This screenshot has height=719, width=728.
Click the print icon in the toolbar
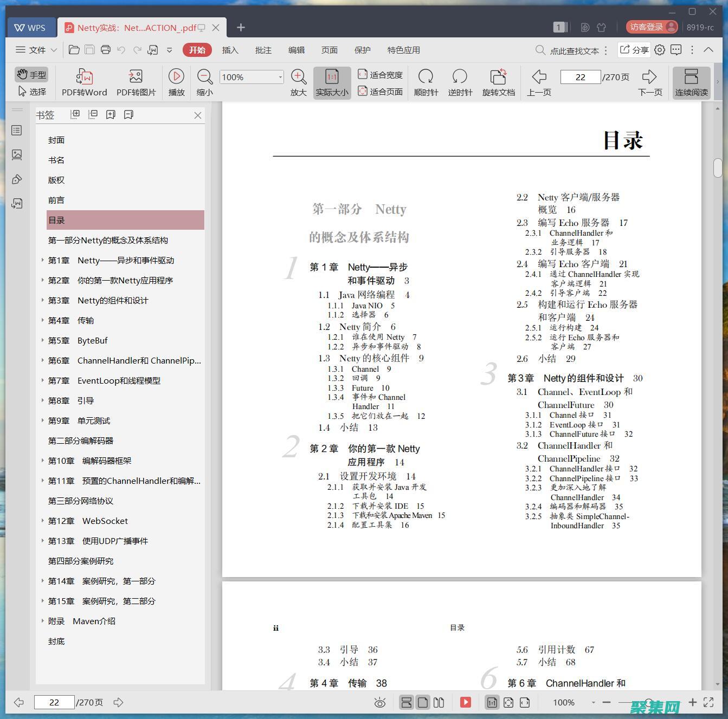point(106,50)
